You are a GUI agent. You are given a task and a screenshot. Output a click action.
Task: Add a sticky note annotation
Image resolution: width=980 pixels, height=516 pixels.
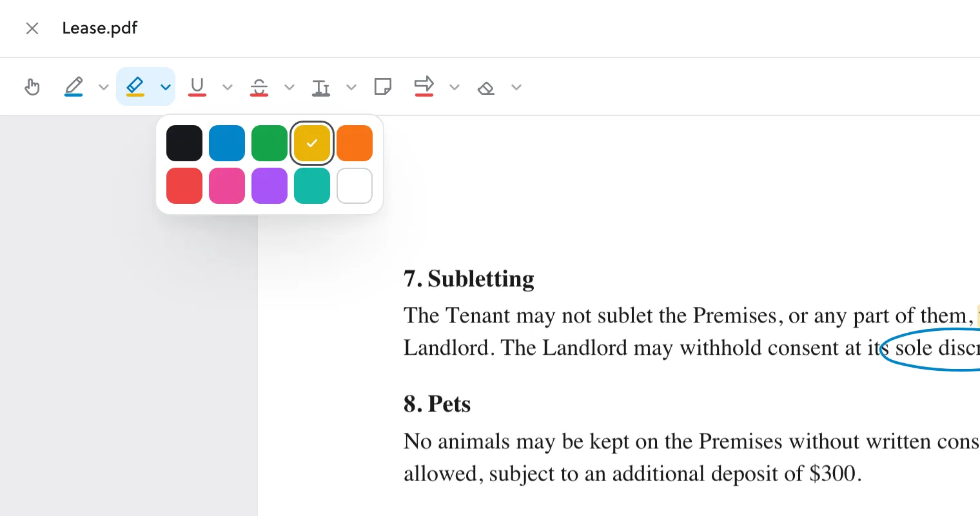[383, 86]
